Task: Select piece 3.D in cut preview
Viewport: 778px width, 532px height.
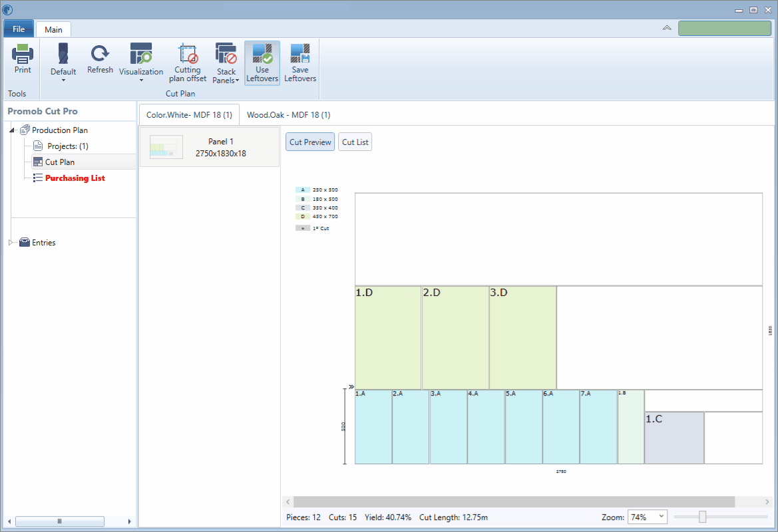Action: pyautogui.click(x=522, y=338)
